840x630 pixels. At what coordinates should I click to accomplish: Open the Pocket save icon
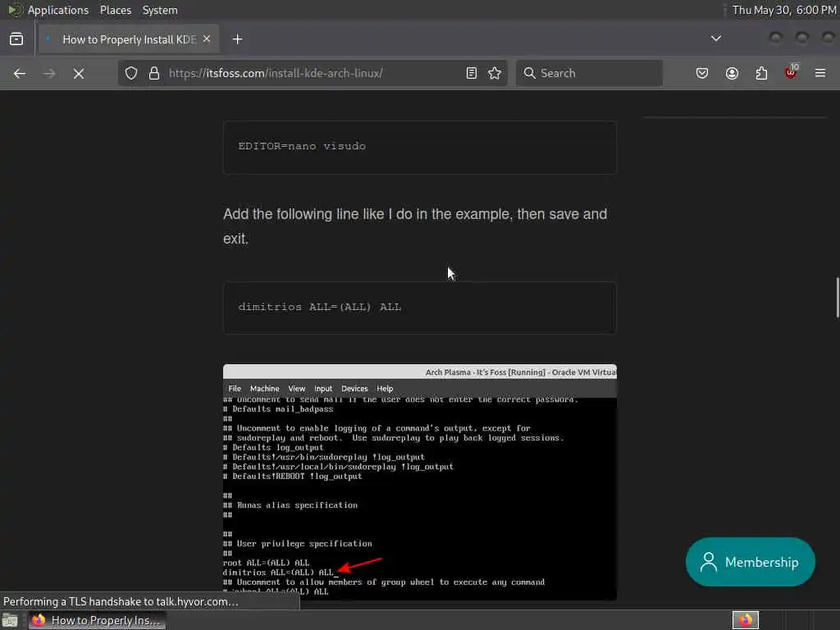point(702,73)
